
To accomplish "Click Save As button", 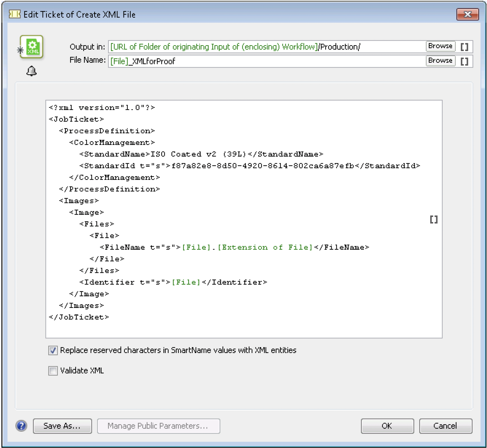I will tap(62, 426).
